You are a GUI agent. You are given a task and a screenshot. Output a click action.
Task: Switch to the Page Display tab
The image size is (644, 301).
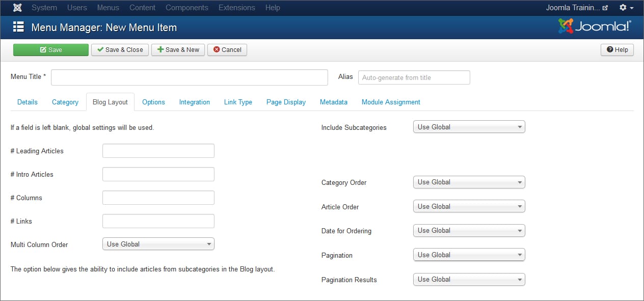pyautogui.click(x=285, y=102)
